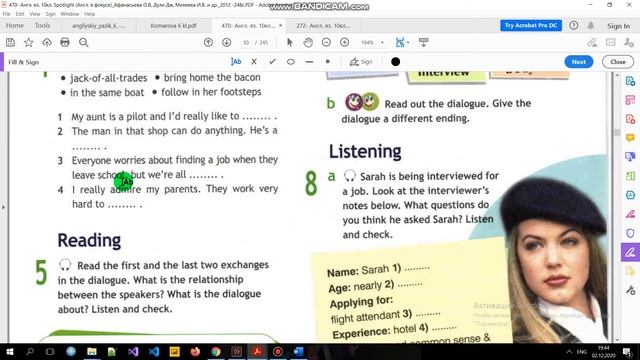Screen dimensions: 640x360
Task: Open the top Export PDF sidebar icon
Action: pos(630,81)
